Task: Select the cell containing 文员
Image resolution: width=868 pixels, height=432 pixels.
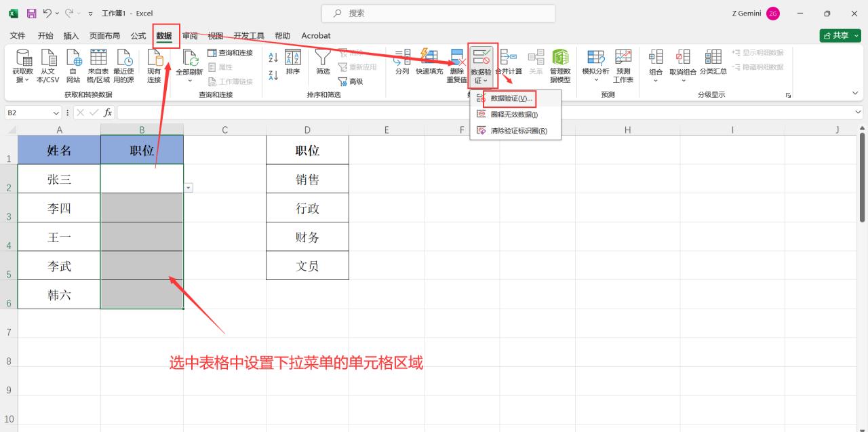Action: click(307, 266)
